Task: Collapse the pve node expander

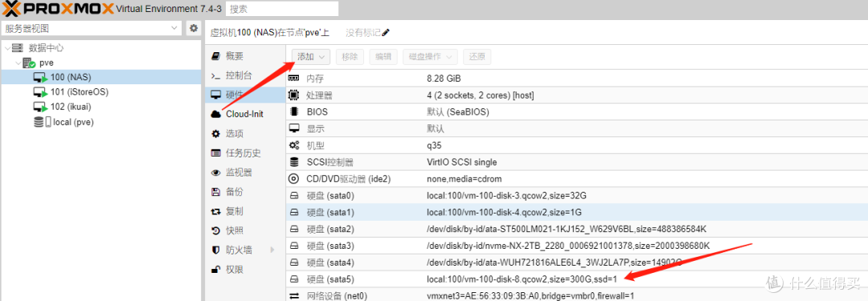Action: pyautogui.click(x=18, y=63)
